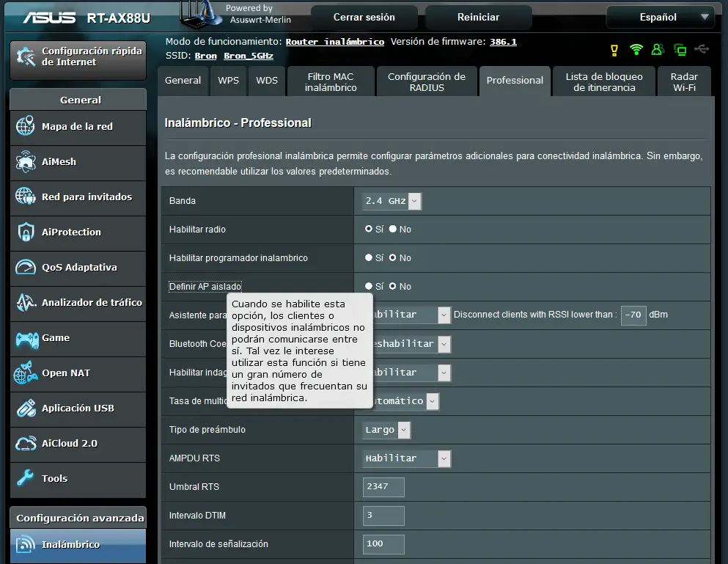
Task: Click Analizador de tráfico waveform icon
Action: (26, 302)
